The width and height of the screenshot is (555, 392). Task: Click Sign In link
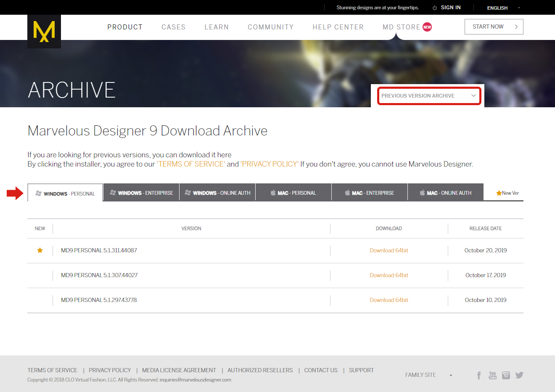click(451, 8)
